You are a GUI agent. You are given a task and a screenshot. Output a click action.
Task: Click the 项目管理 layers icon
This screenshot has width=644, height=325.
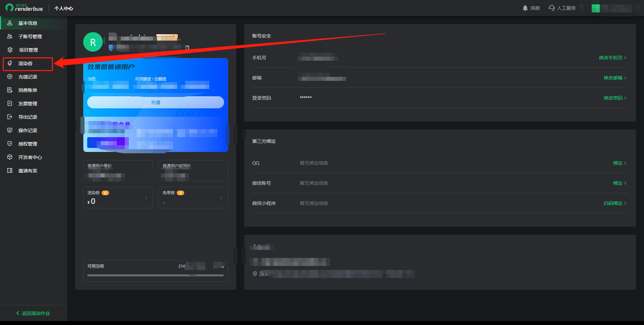tap(10, 50)
